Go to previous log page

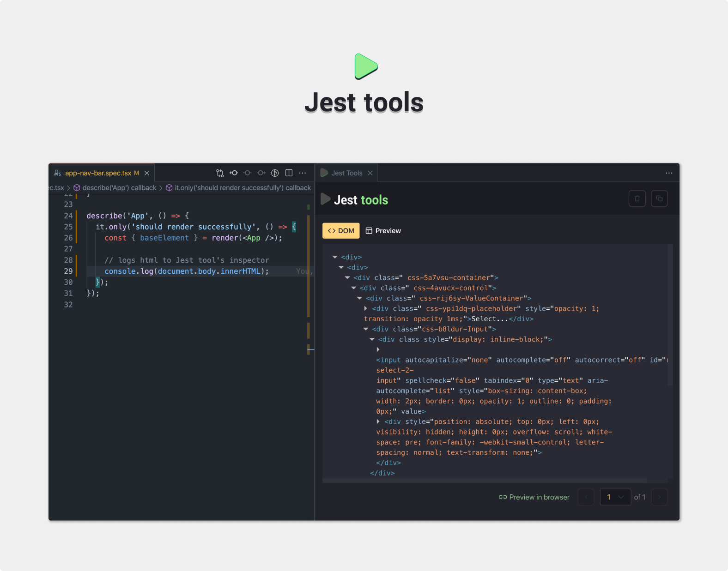(586, 497)
